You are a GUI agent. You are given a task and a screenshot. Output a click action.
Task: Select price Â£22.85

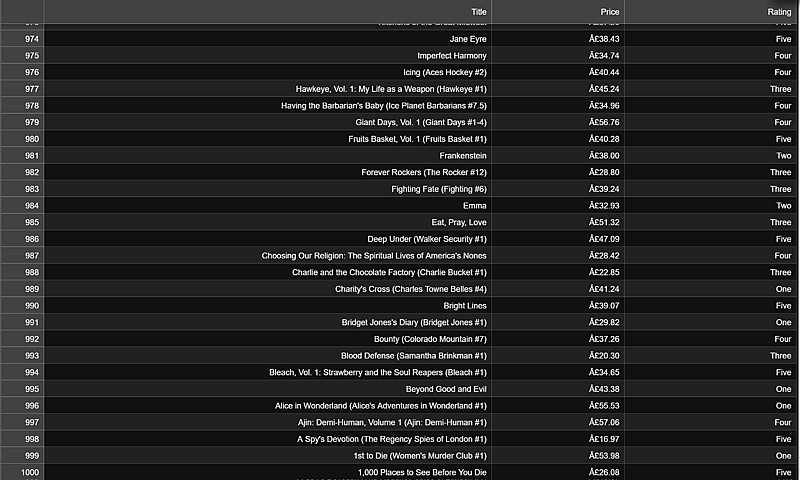coord(558,272)
